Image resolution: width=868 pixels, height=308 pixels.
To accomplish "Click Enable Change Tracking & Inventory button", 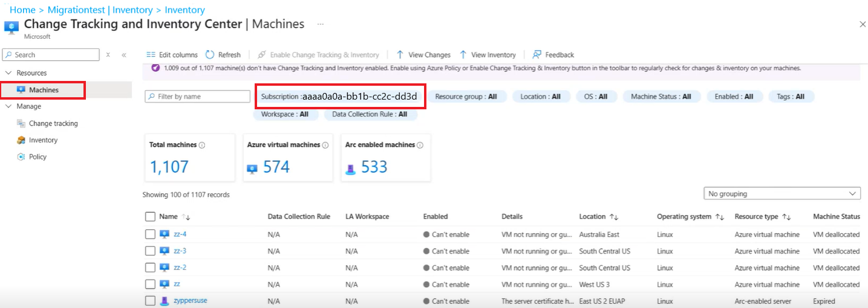I will click(318, 54).
